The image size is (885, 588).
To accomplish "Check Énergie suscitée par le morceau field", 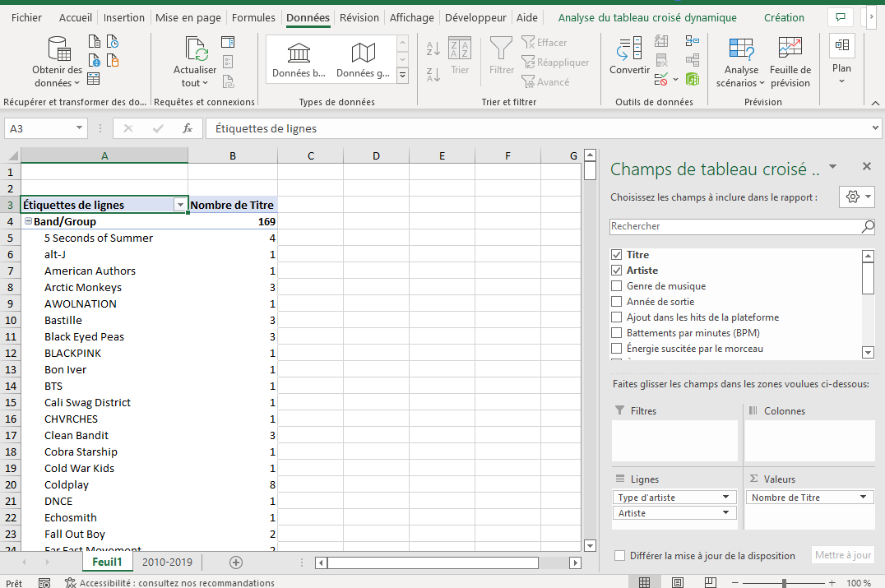I will click(x=617, y=348).
